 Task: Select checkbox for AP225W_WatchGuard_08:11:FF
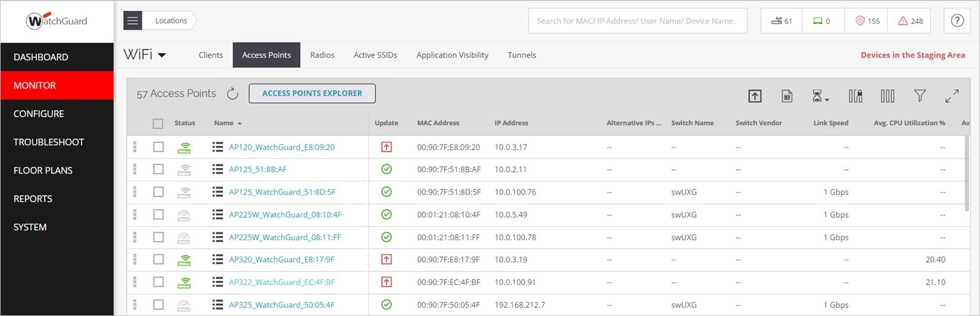tap(158, 237)
